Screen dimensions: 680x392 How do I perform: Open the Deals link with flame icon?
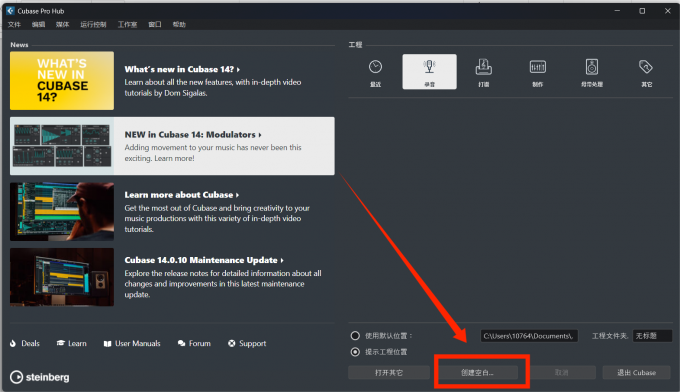pyautogui.click(x=25, y=343)
